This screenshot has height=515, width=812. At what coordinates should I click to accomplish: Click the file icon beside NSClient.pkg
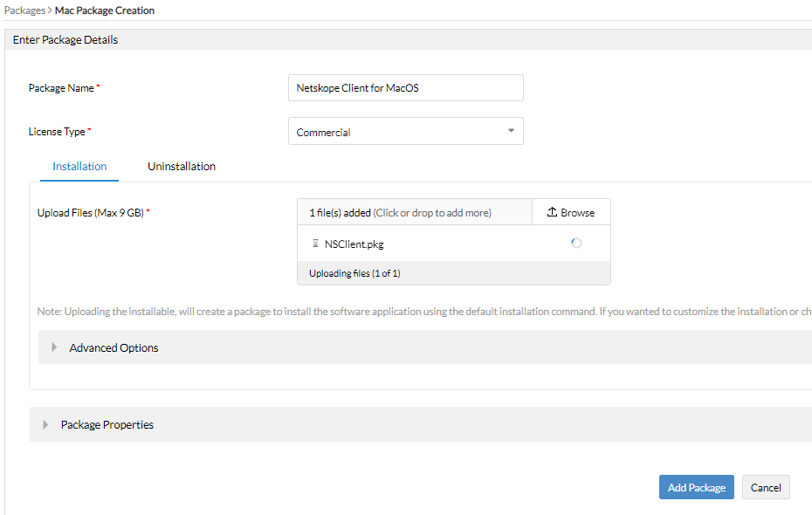click(317, 243)
